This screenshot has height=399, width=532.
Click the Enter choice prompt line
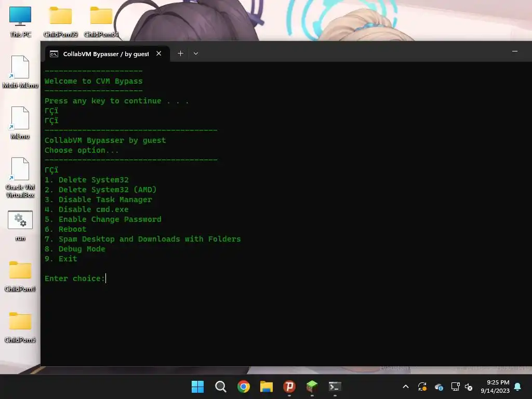[75, 278]
